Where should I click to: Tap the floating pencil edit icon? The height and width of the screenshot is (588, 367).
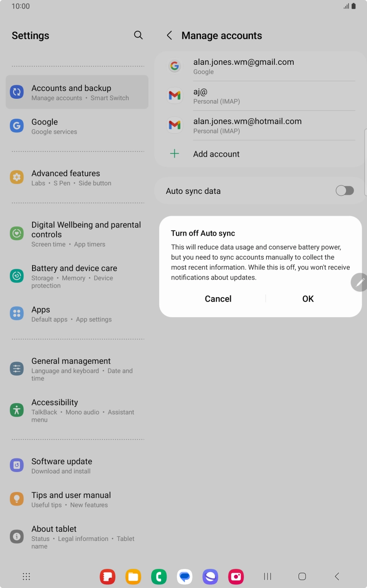359,282
